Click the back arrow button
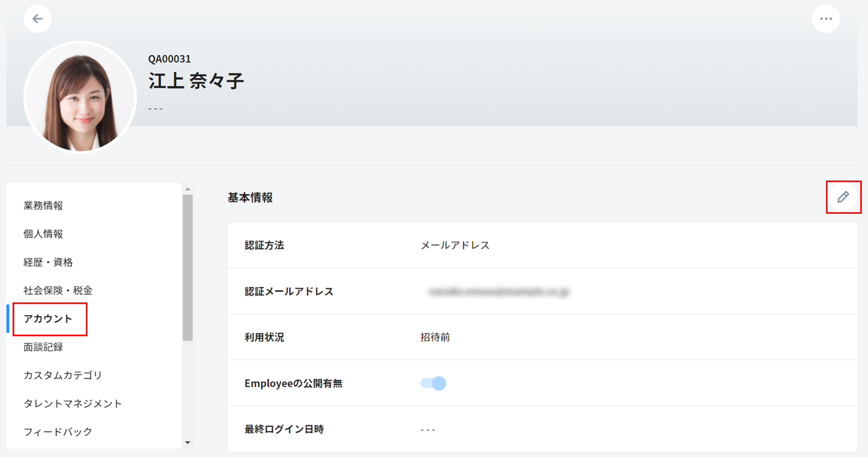The height and width of the screenshot is (457, 868). pos(37,19)
